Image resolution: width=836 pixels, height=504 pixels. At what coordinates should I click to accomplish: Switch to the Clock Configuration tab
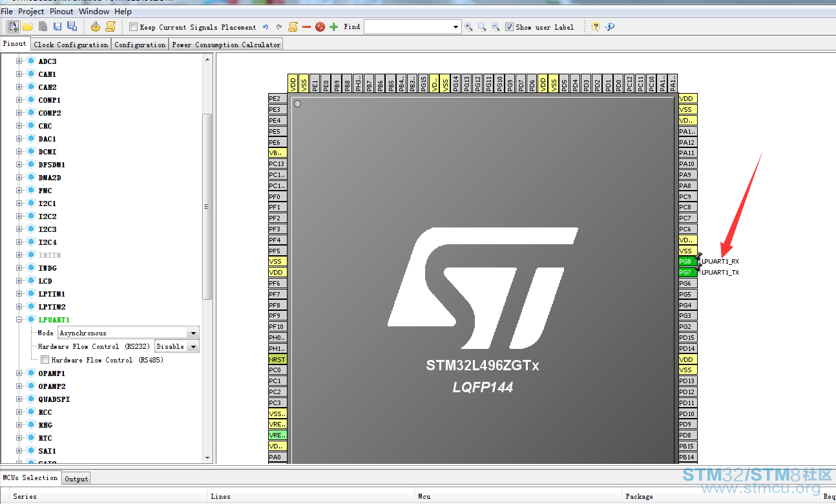(x=71, y=45)
